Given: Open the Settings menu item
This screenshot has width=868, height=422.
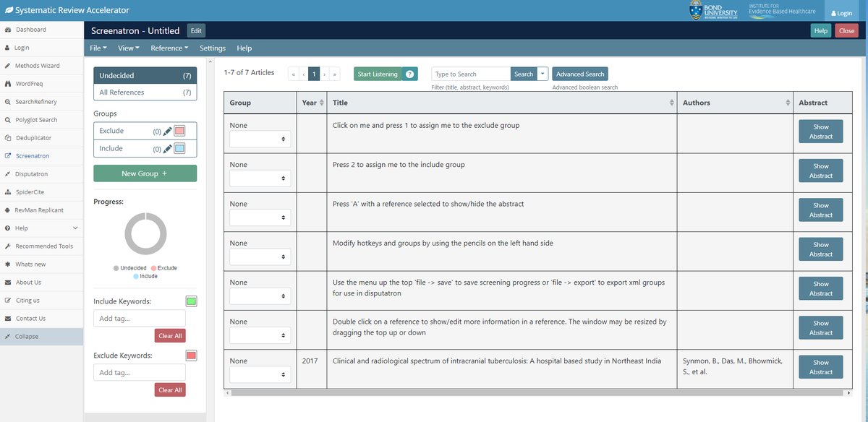Looking at the screenshot, I should pos(213,48).
